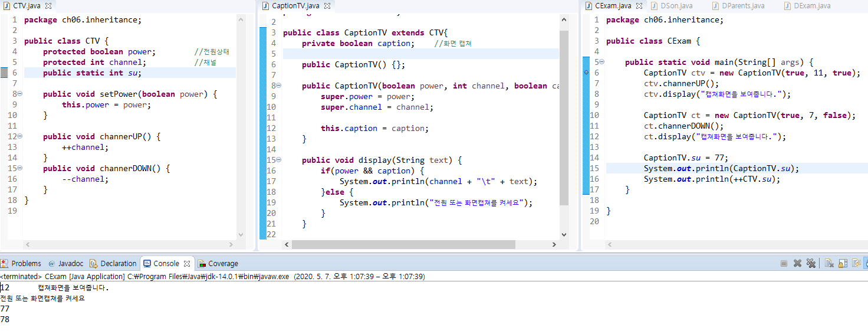
Task: Click 'public class CExam {' line
Action: [x=653, y=41]
